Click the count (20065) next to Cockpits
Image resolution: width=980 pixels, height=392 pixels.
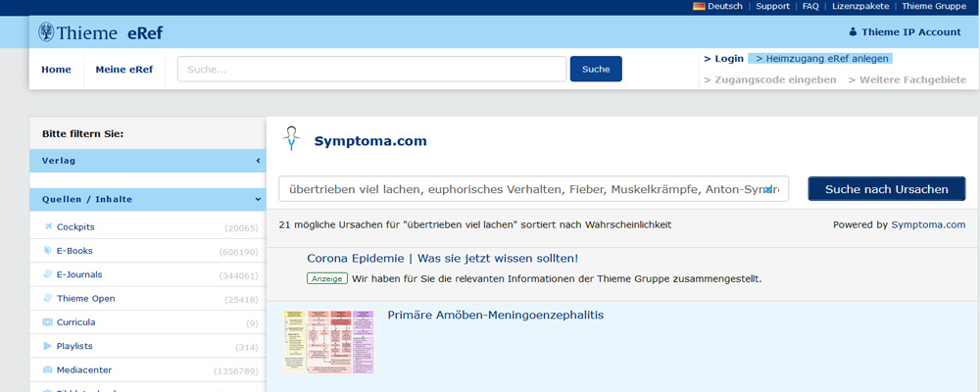[x=241, y=228]
